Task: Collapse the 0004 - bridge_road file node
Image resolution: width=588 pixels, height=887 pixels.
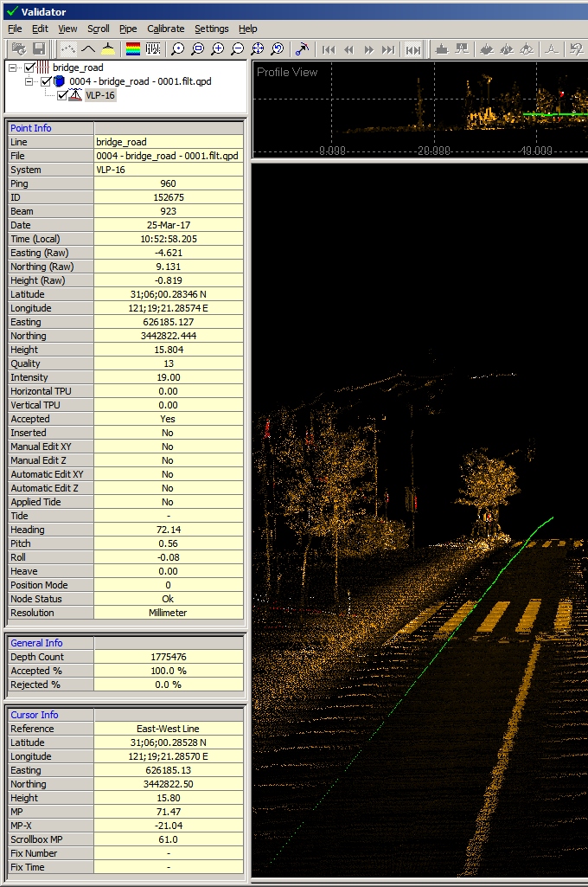Action: (29, 81)
